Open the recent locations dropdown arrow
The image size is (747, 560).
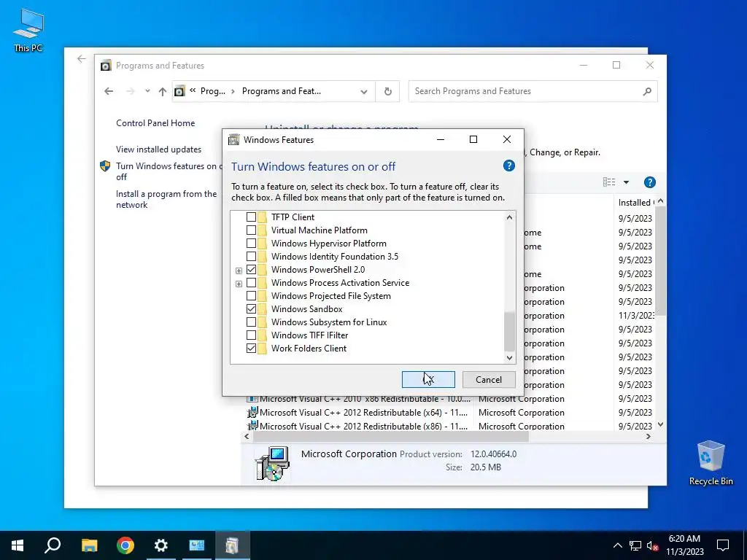click(x=147, y=91)
